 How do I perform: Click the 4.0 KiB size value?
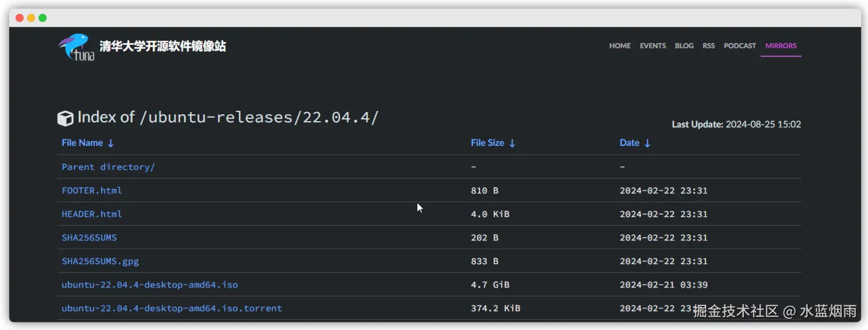(x=490, y=214)
